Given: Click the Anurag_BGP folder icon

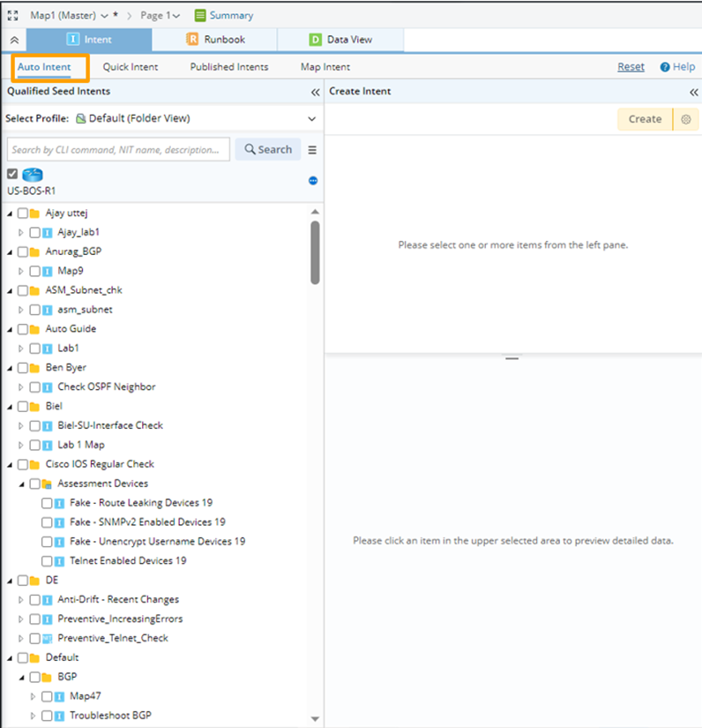Looking at the screenshot, I should pos(34,252).
